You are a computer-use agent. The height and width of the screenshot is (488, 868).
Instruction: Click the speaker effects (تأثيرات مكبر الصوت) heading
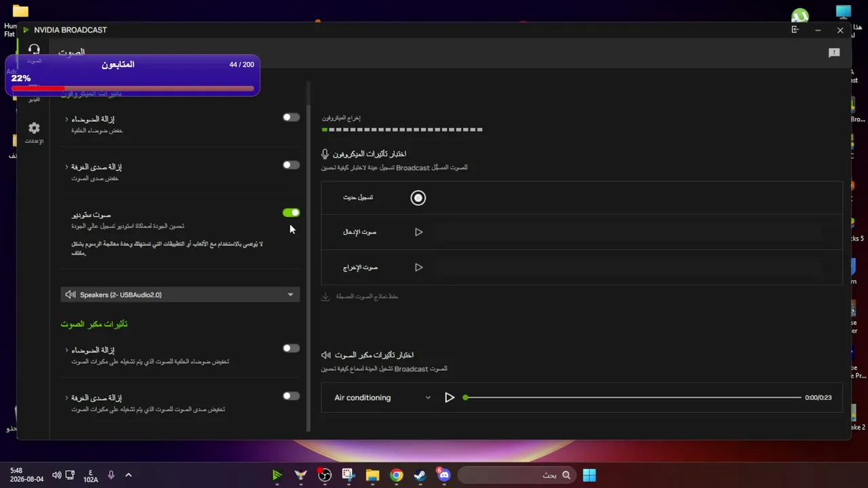94,324
